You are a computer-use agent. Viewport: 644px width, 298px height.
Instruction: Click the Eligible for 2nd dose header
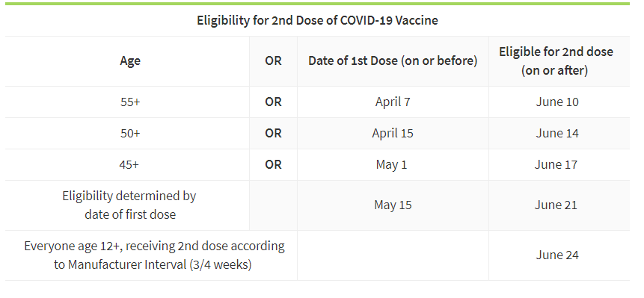[556, 60]
